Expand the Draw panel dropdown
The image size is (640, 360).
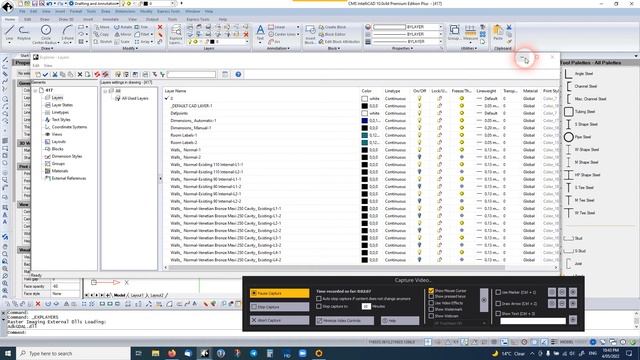47,49
